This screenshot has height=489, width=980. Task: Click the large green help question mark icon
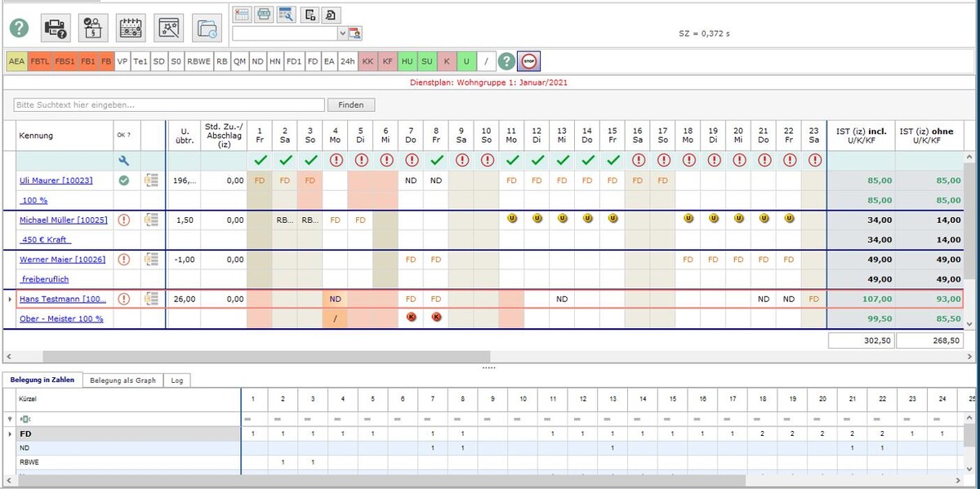pos(19,29)
